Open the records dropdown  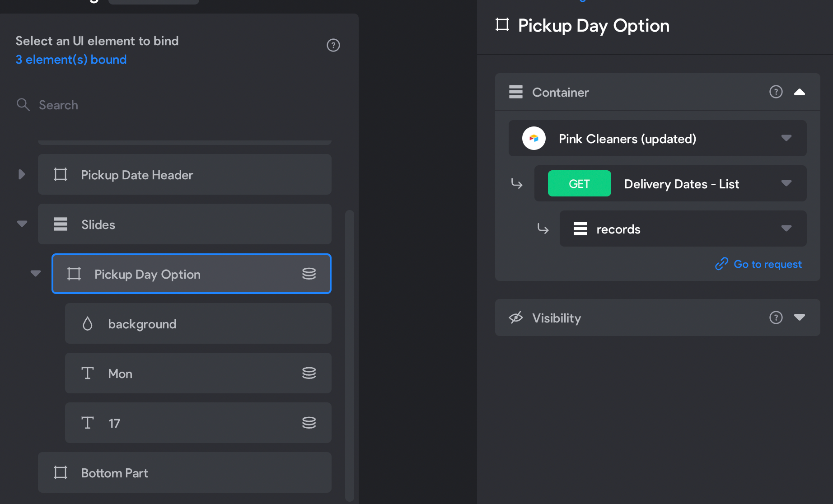pos(683,229)
